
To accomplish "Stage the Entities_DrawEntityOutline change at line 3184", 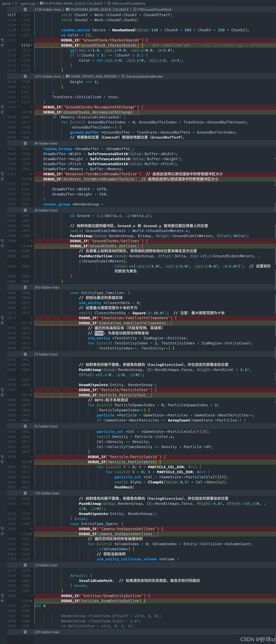I will (x=2, y=601).
